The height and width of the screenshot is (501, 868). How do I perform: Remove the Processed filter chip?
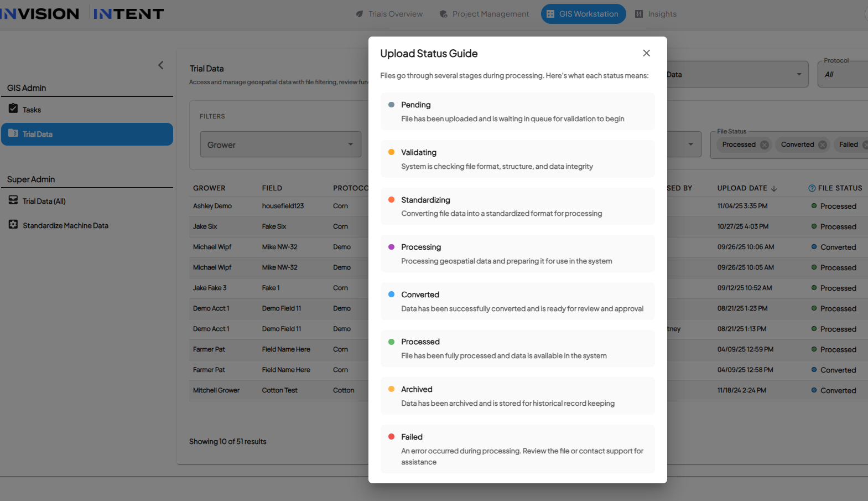pos(765,145)
